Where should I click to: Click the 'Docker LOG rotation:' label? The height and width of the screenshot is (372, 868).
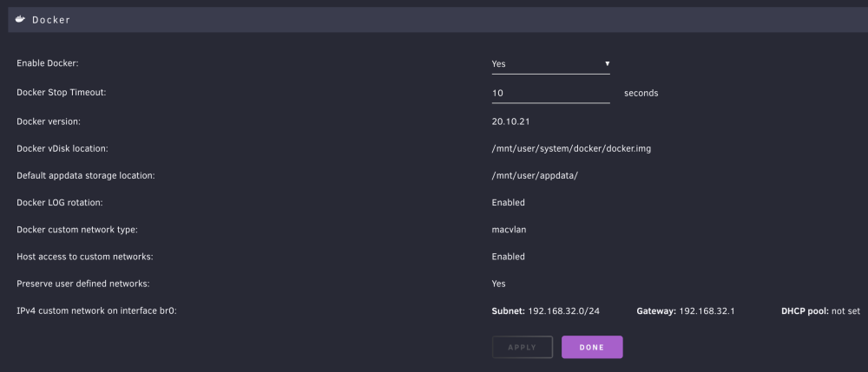pyautogui.click(x=60, y=203)
